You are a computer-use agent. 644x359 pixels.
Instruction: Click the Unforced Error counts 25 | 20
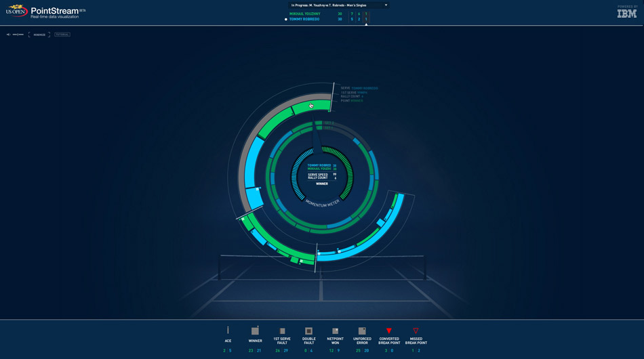pos(362,351)
